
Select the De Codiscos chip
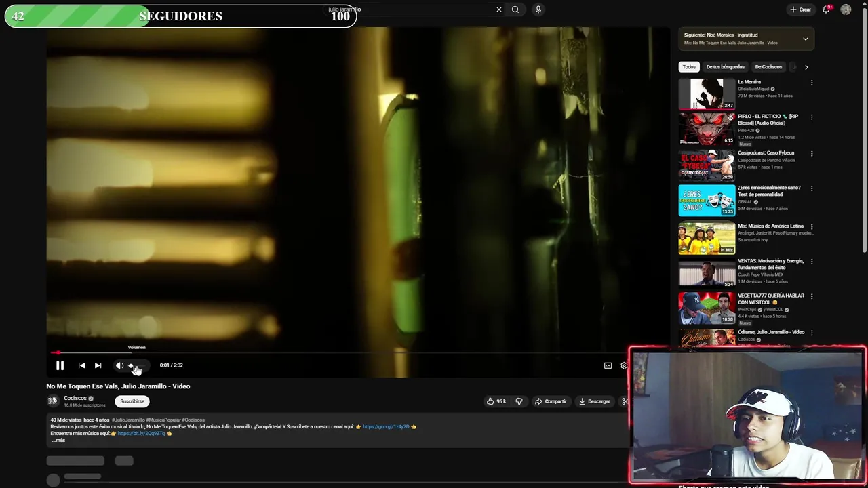pos(768,67)
